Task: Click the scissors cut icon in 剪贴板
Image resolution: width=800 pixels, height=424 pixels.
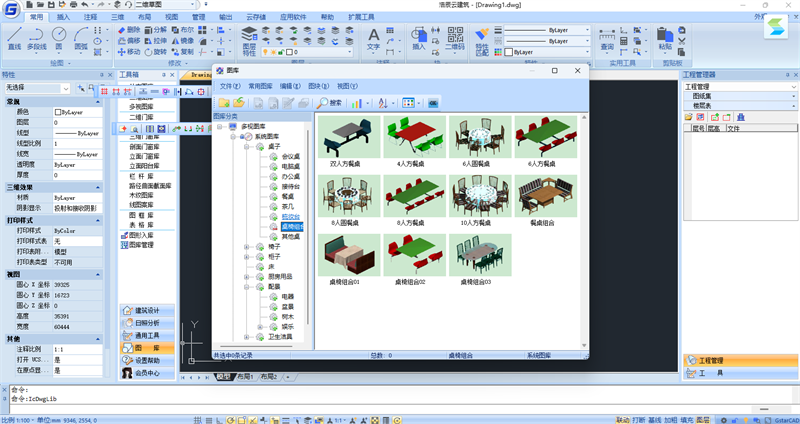Action: (682, 41)
